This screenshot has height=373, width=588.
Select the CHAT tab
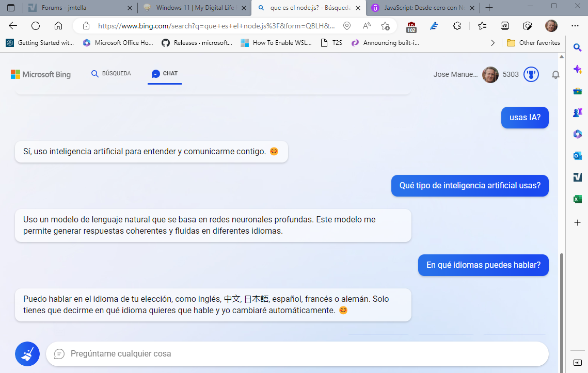point(165,73)
